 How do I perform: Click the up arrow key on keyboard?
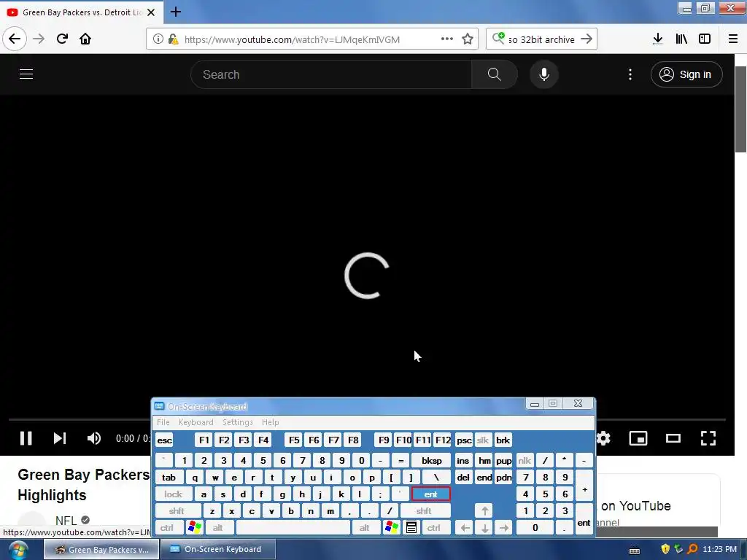(x=484, y=511)
